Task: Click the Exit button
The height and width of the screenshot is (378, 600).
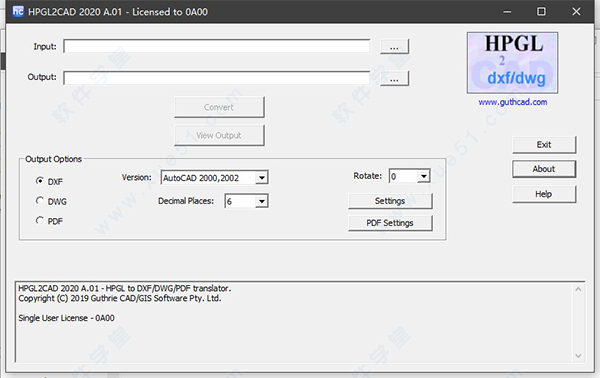Action: [x=544, y=145]
